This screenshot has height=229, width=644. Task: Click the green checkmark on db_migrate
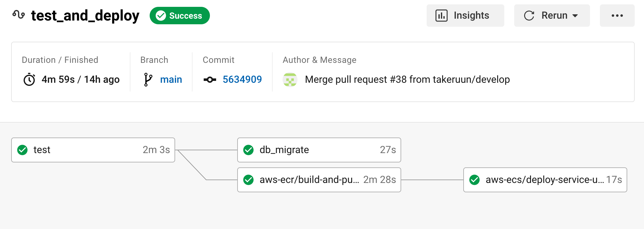[248, 150]
